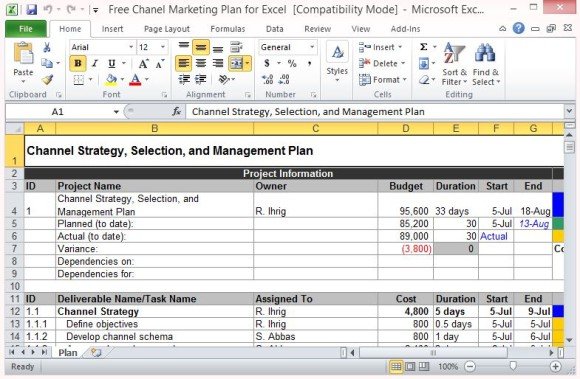Image resolution: width=580 pixels, height=379 pixels.
Task: Select the Cut scissors icon
Action: [47, 47]
